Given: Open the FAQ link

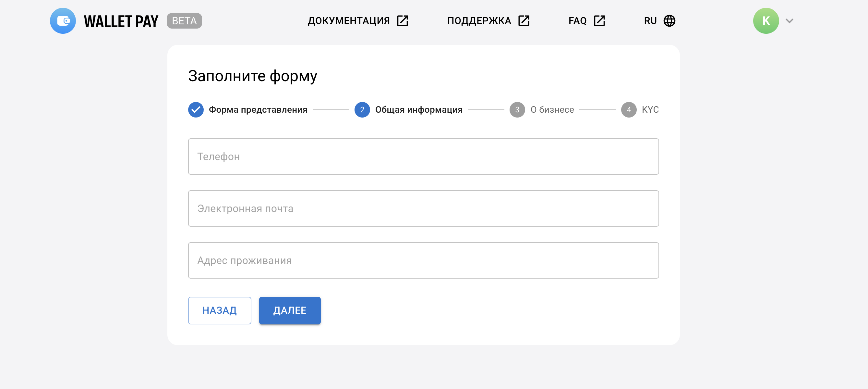Looking at the screenshot, I should tap(577, 21).
